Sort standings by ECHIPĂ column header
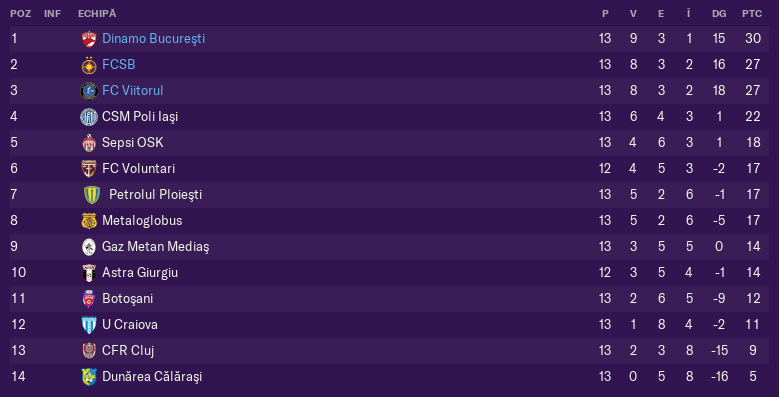Image resolution: width=779 pixels, height=397 pixels. pos(97,13)
